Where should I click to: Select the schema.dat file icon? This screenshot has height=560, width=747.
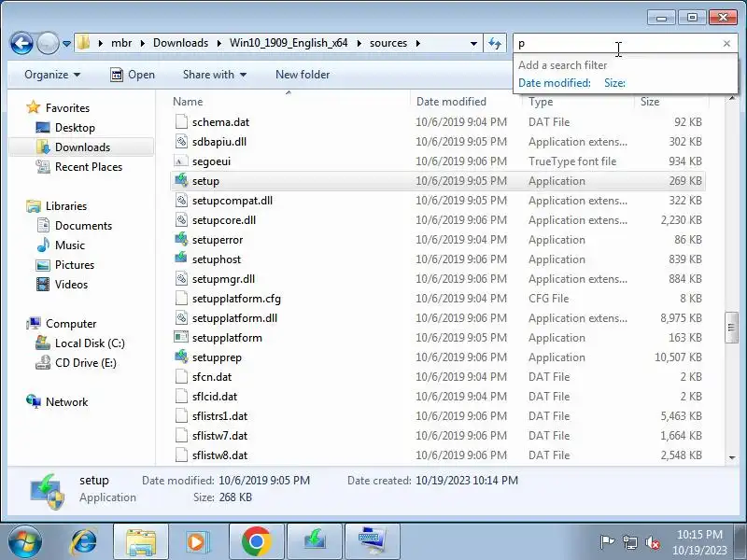[181, 122]
